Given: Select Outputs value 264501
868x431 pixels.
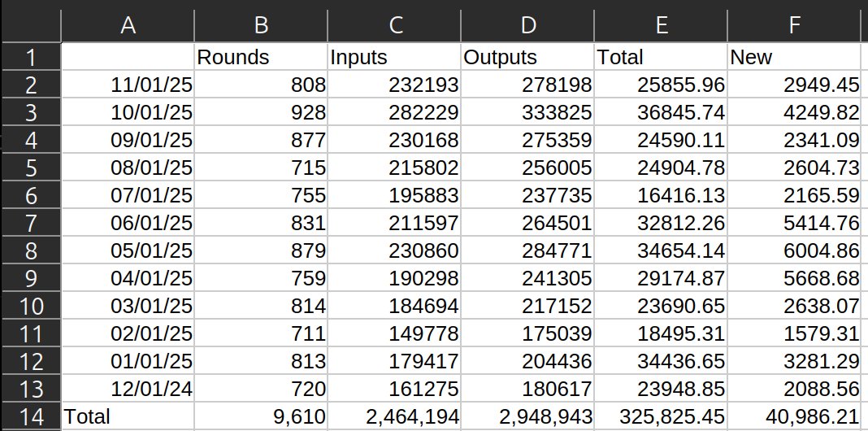Looking at the screenshot, I should tap(527, 223).
